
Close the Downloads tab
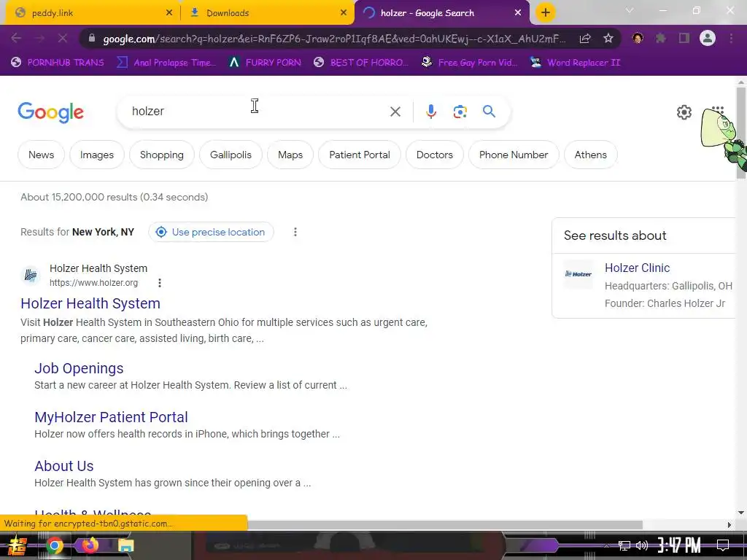(344, 13)
